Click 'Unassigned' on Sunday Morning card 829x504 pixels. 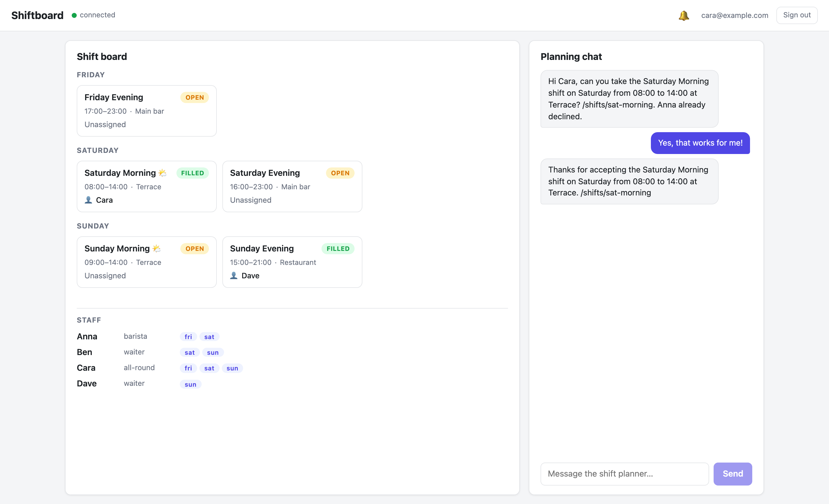[x=105, y=276]
